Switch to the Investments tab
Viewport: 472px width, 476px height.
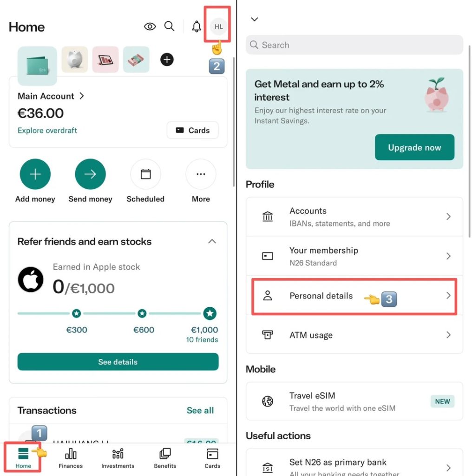(x=118, y=458)
